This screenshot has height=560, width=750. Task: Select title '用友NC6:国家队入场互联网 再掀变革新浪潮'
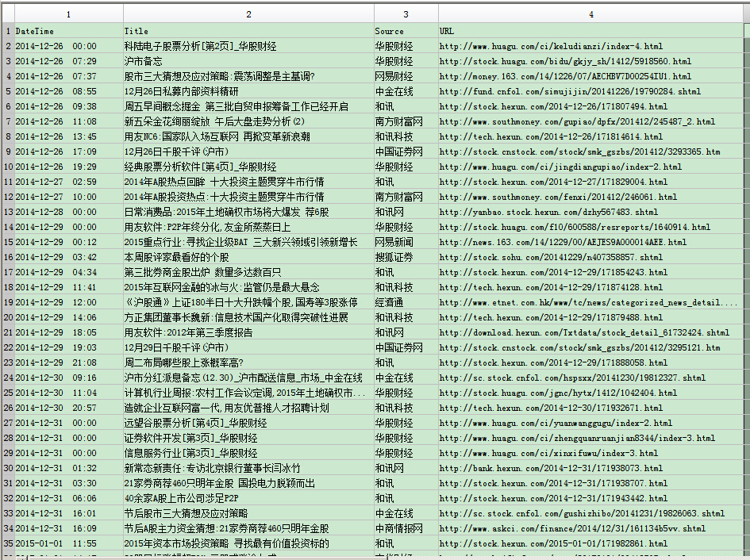[x=248, y=136]
